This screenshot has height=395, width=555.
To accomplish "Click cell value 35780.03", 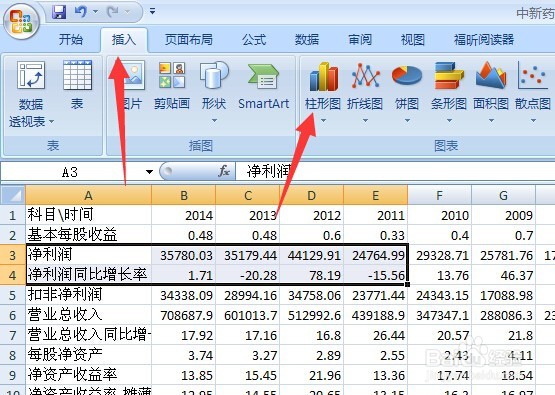I will [x=184, y=255].
